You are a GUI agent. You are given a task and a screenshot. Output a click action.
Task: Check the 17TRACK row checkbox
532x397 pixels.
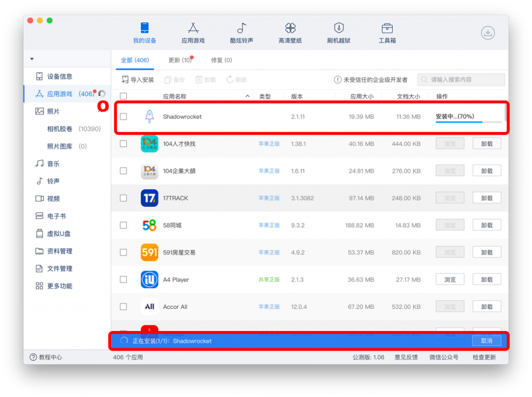[x=124, y=198]
